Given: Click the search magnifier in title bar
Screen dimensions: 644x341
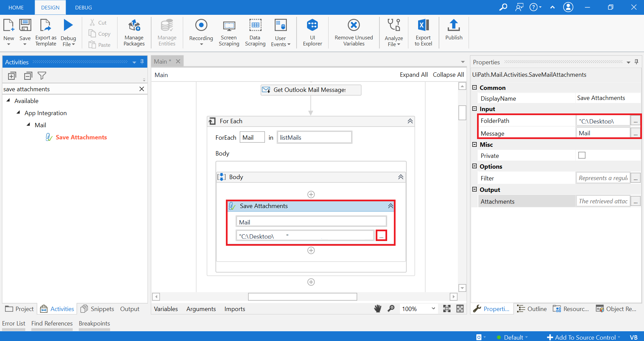Looking at the screenshot, I should (x=503, y=7).
